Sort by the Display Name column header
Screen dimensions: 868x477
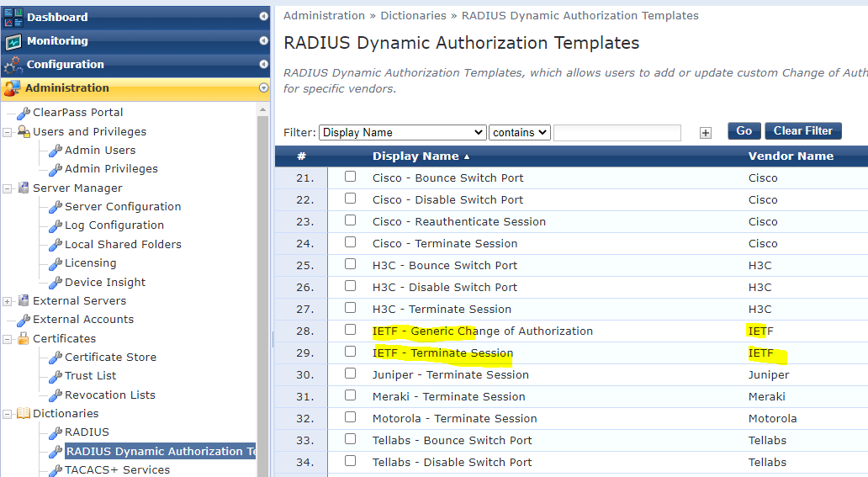pyautogui.click(x=415, y=156)
